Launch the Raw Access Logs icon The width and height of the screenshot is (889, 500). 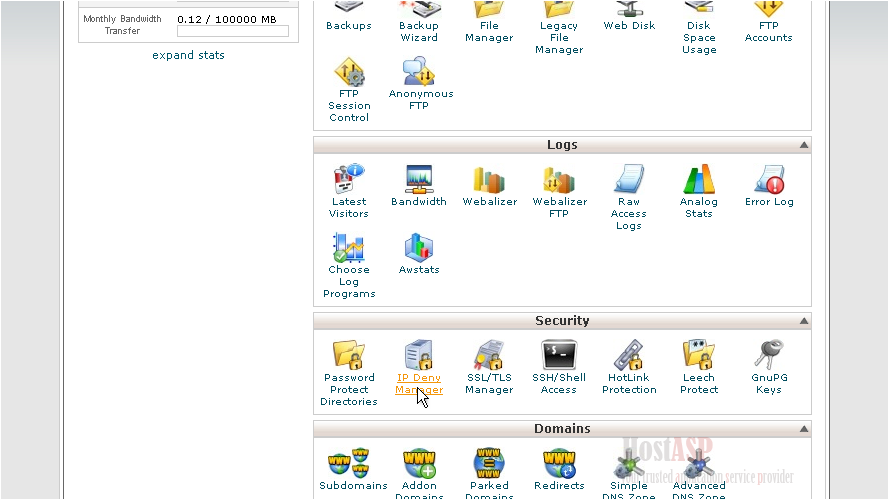tap(629, 180)
